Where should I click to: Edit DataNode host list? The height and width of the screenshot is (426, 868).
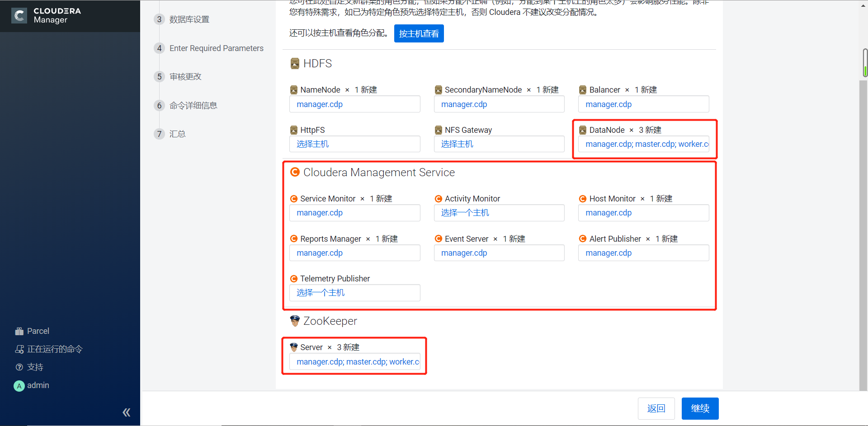point(643,144)
